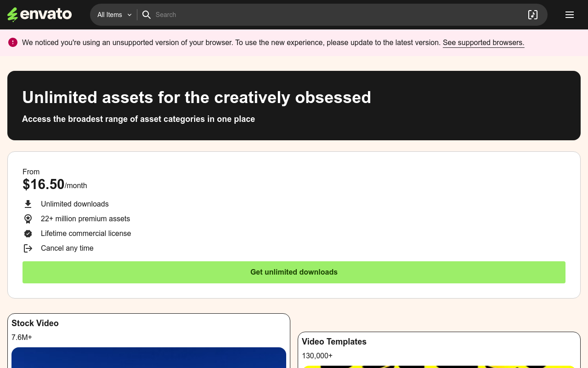Click the red alert warning icon
Screen dimensions: 588x368
point(13,42)
